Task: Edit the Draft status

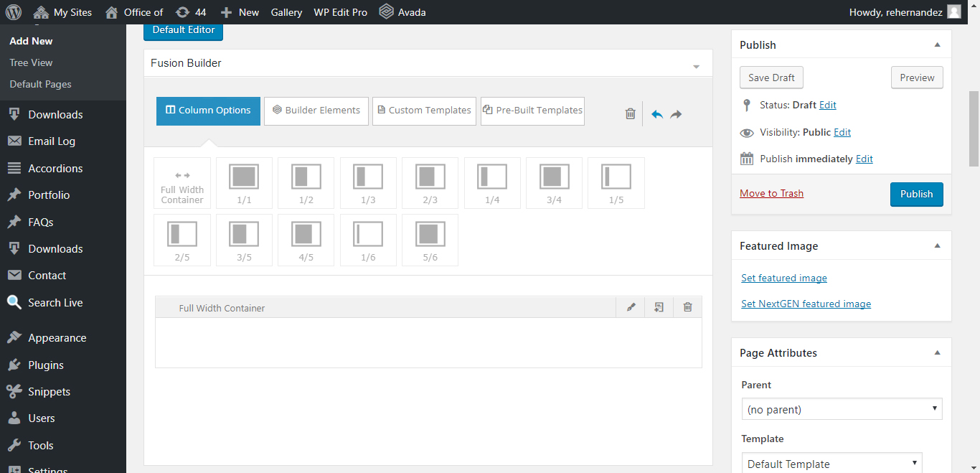Action: click(x=828, y=105)
